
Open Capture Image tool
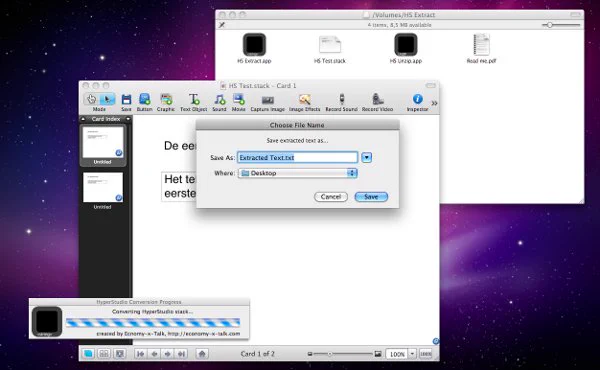267,100
